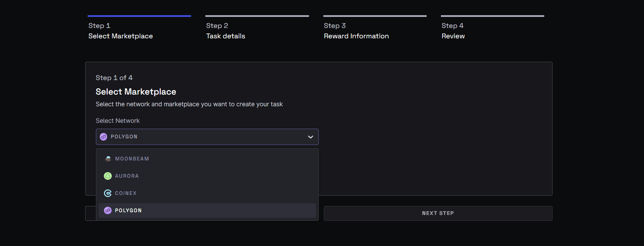Choose the AURORA option
This screenshot has height=246, width=644.
(207, 176)
